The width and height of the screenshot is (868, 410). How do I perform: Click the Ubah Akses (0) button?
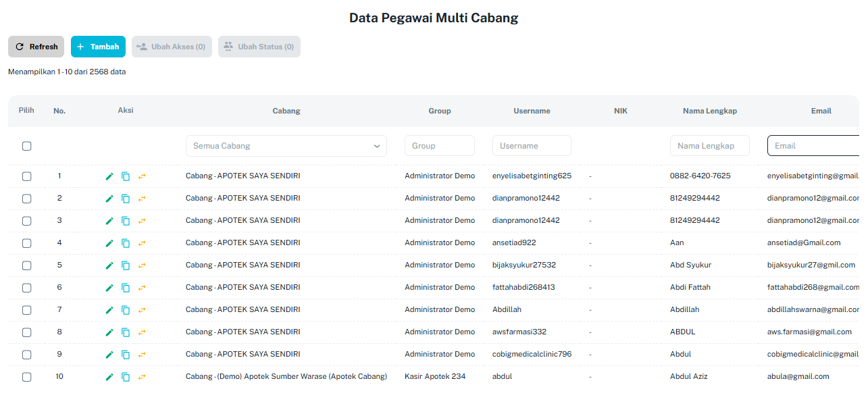(x=172, y=47)
